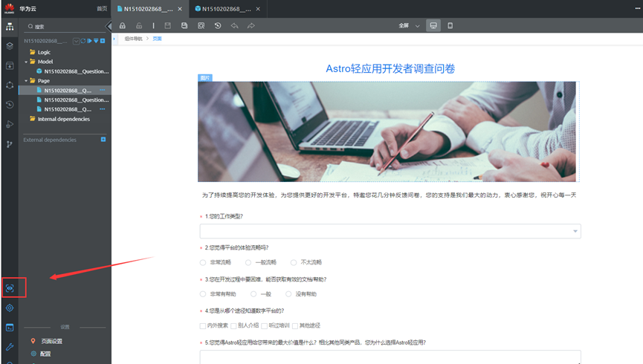Image resolution: width=643 pixels, height=364 pixels.
Task: Click the search box in project panel
Action: click(x=65, y=27)
